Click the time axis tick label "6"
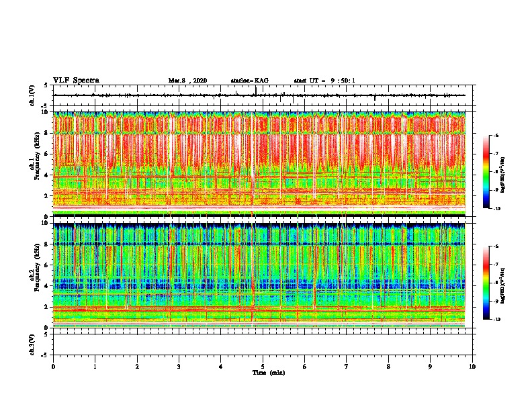Image resolution: width=532 pixels, height=411 pixels. 305,367
